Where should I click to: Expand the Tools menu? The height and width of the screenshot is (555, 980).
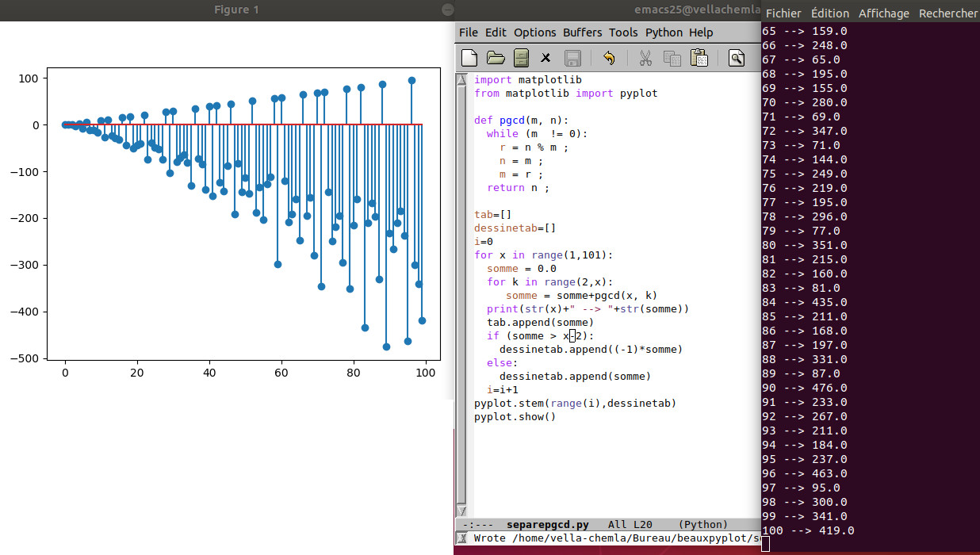pos(623,33)
